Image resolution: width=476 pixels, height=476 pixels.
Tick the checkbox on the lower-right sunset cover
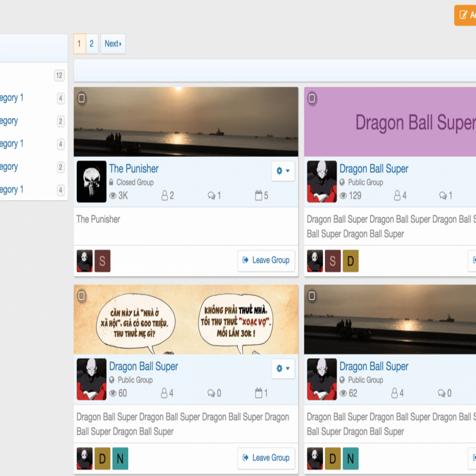pyautogui.click(x=312, y=296)
